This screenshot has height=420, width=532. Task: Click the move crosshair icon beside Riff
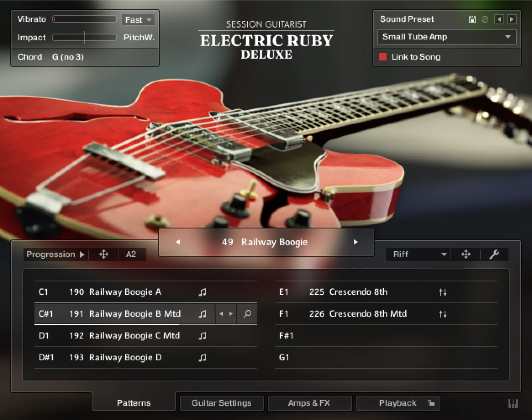466,255
